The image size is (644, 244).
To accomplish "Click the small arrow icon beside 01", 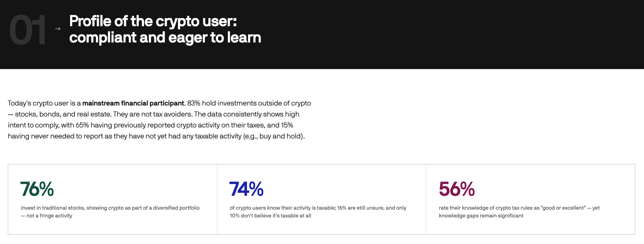I will pyautogui.click(x=58, y=29).
